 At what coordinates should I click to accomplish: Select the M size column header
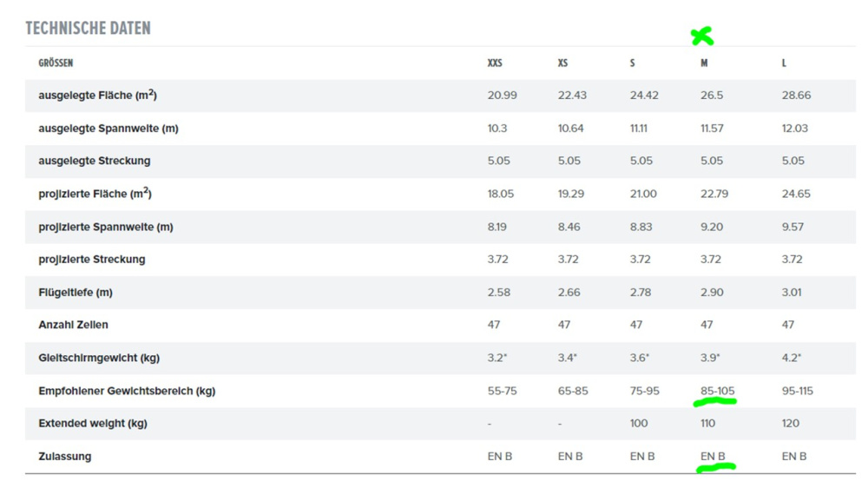pos(704,63)
